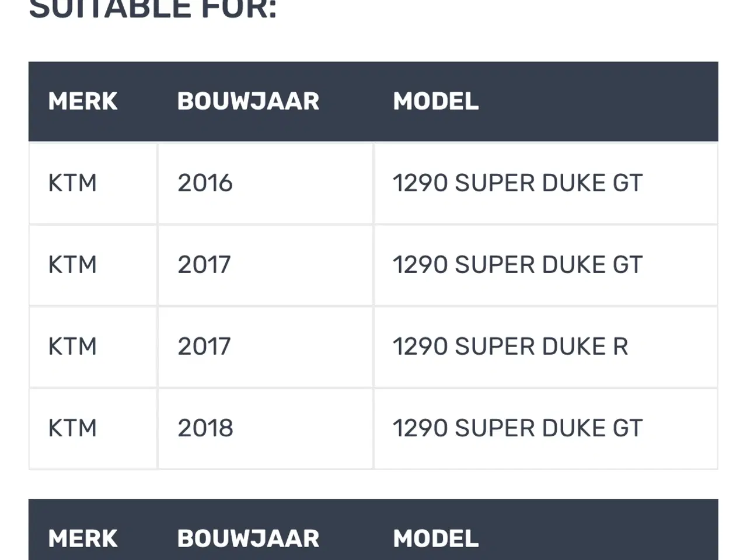Image resolution: width=747 pixels, height=560 pixels.
Task: Click the KTM cell in 2018 row
Action: 72,428
